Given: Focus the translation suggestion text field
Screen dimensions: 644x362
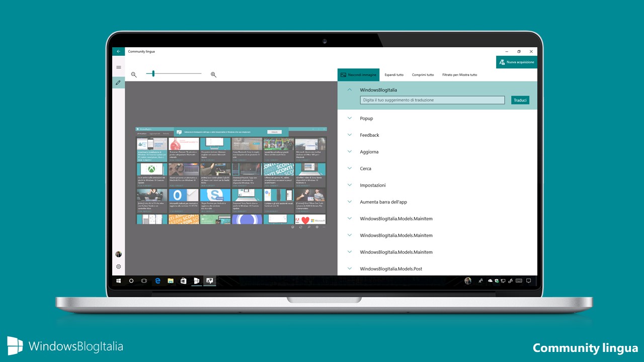Looking at the screenshot, I should [432, 100].
